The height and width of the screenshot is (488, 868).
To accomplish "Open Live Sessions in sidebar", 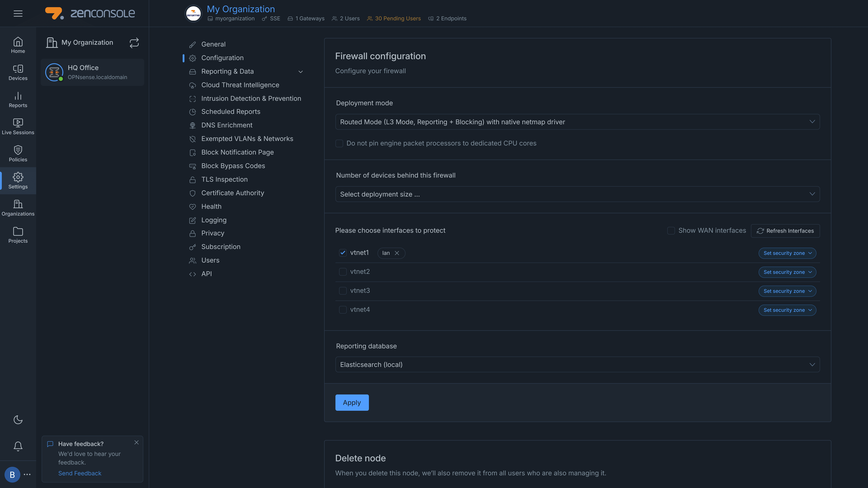I will pyautogui.click(x=18, y=127).
